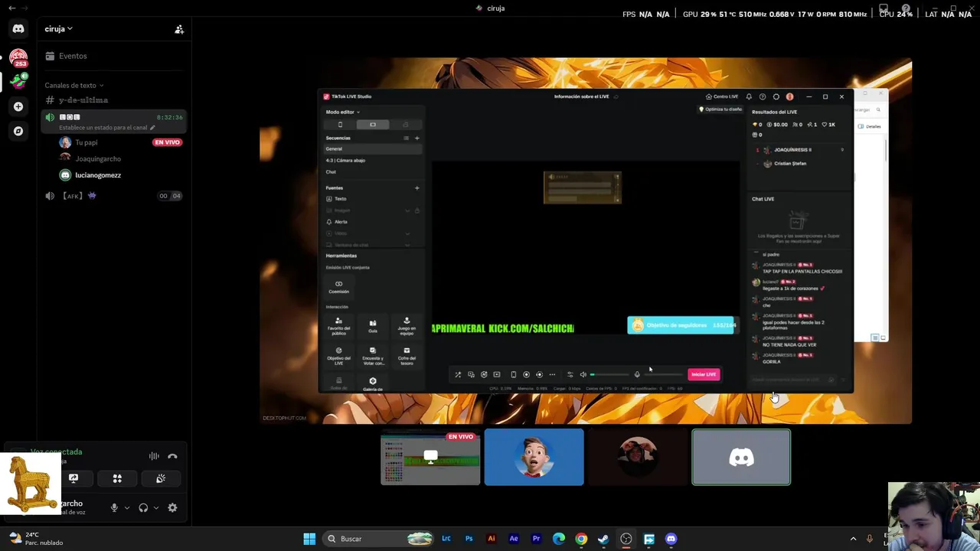Screen dimensions: 980x551
Task: Open Discord user settings gear
Action: coord(172,507)
